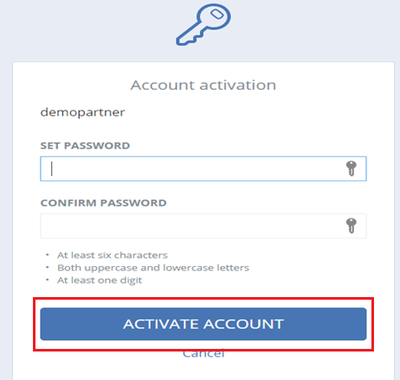Image resolution: width=400 pixels, height=380 pixels.
Task: Click the Activate Account button
Action: click(x=203, y=324)
